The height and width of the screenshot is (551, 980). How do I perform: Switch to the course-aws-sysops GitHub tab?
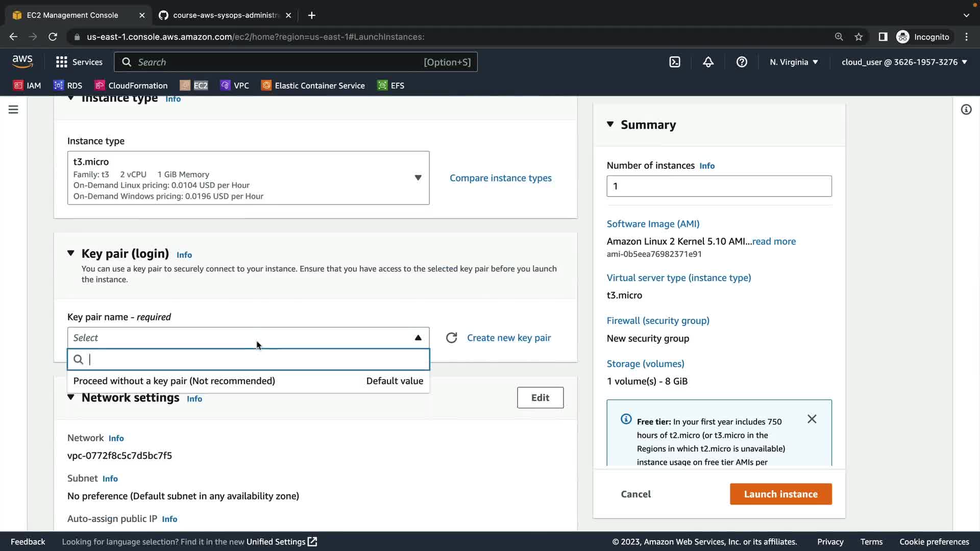click(225, 15)
